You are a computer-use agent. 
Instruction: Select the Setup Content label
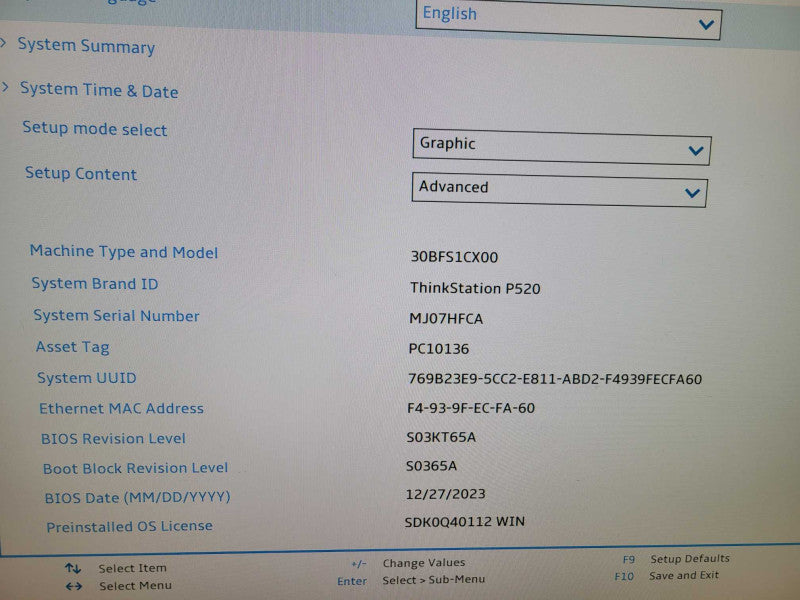pyautogui.click(x=81, y=173)
